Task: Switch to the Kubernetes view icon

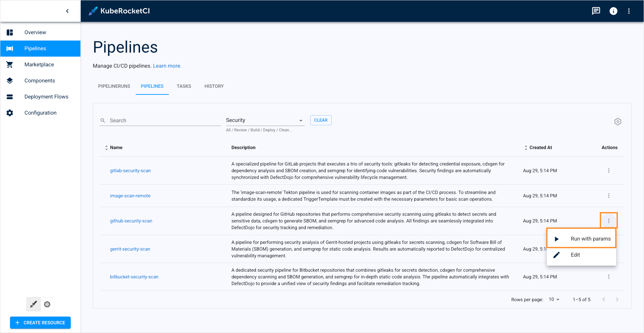Action: (x=47, y=304)
